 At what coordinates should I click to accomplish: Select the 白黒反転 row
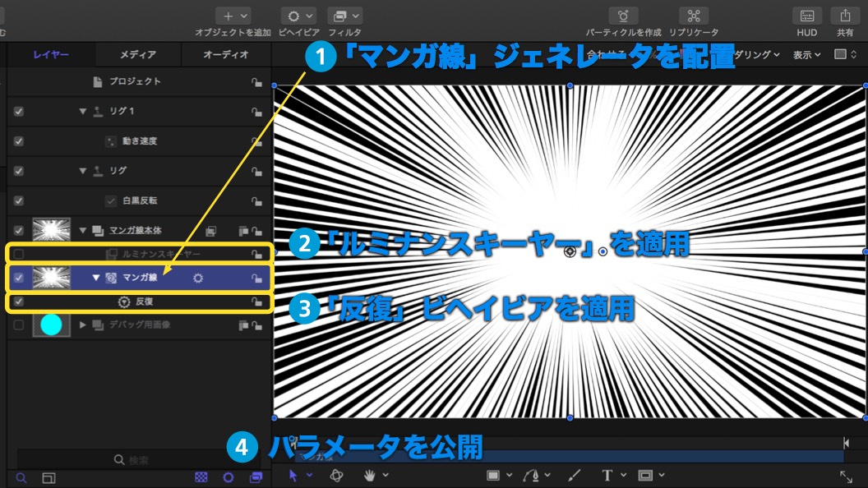[139, 200]
